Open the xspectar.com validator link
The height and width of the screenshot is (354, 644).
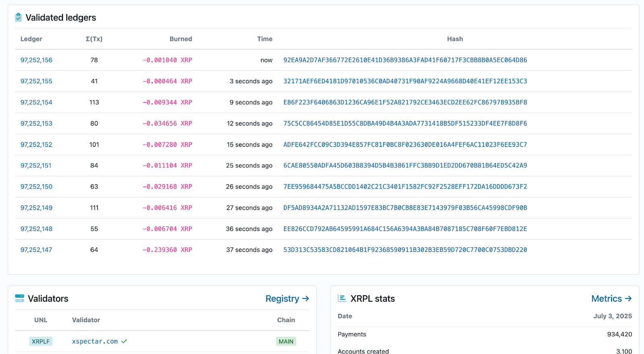point(95,341)
